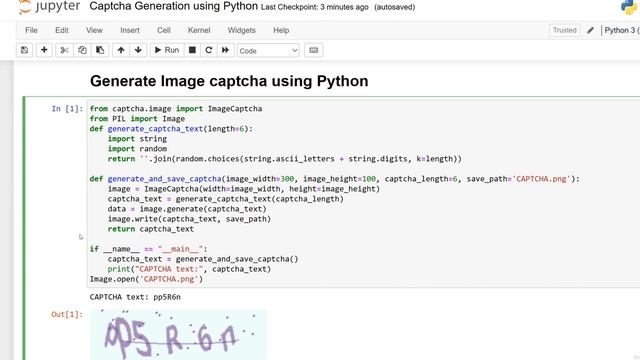Screen dimensions: 640x360
Task: Restart the kernel with circular arrow
Action: (209, 50)
